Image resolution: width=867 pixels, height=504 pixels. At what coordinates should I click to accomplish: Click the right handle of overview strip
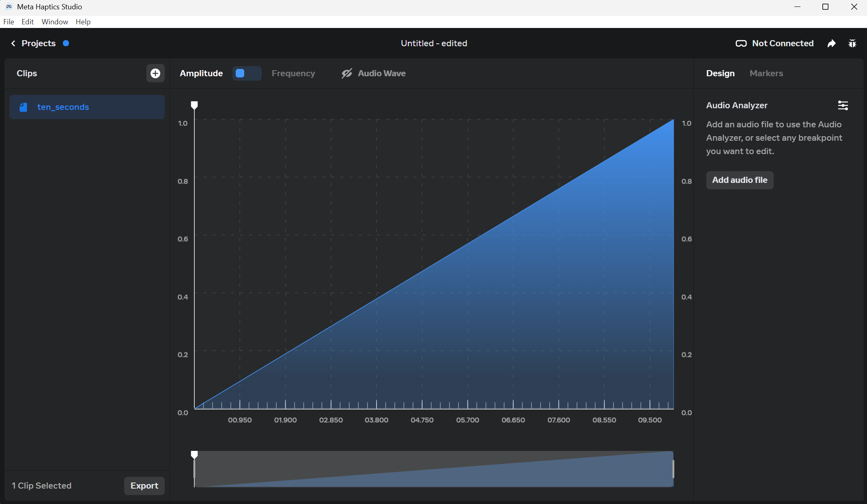pyautogui.click(x=673, y=469)
